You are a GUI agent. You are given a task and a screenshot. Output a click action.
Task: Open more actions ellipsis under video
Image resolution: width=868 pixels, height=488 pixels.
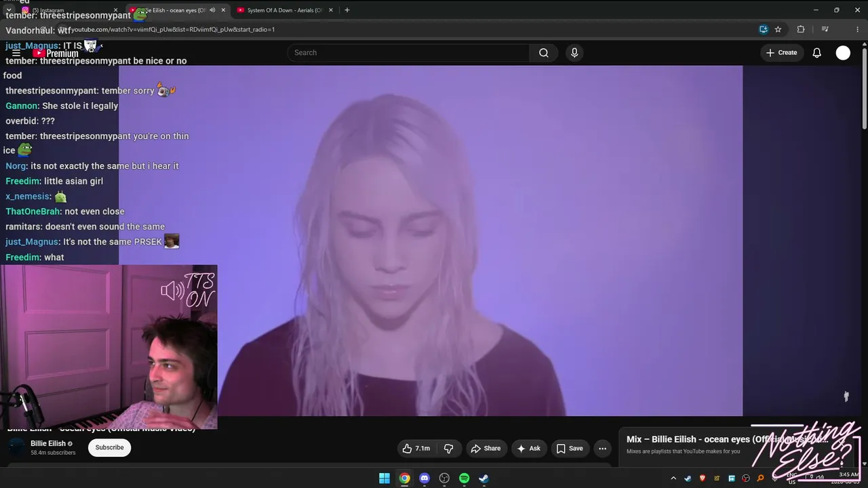(x=602, y=448)
